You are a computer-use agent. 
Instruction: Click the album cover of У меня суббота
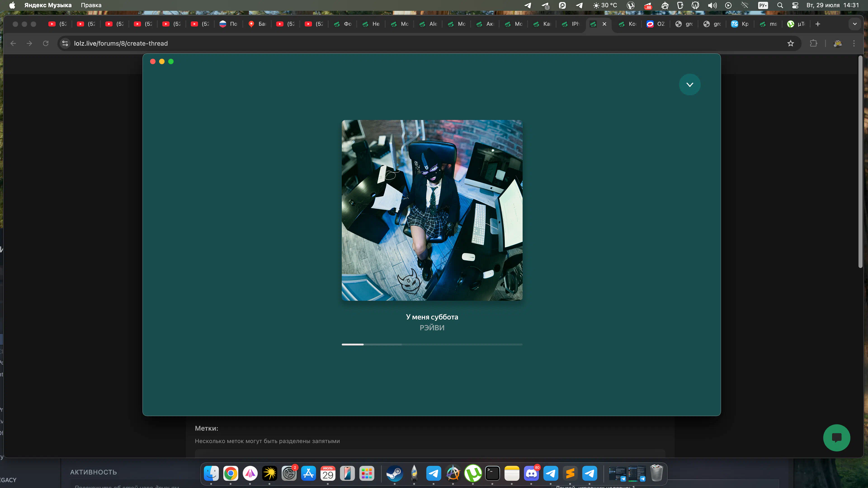tap(432, 210)
